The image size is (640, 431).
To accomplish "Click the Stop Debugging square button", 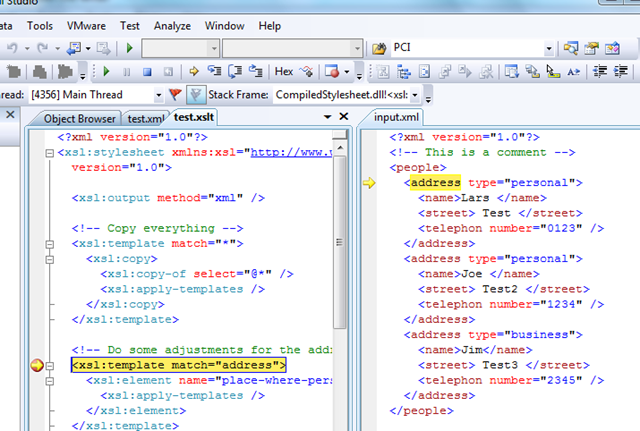I will pos(147,72).
